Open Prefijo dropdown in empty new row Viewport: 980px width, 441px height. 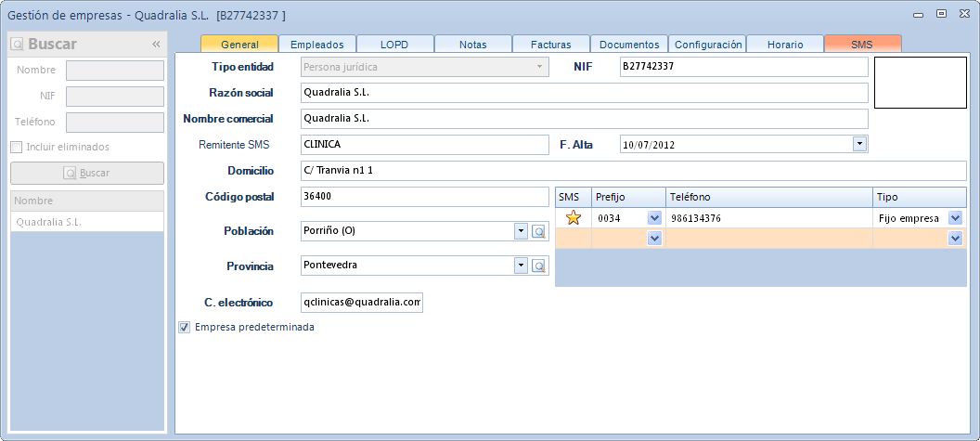click(654, 239)
